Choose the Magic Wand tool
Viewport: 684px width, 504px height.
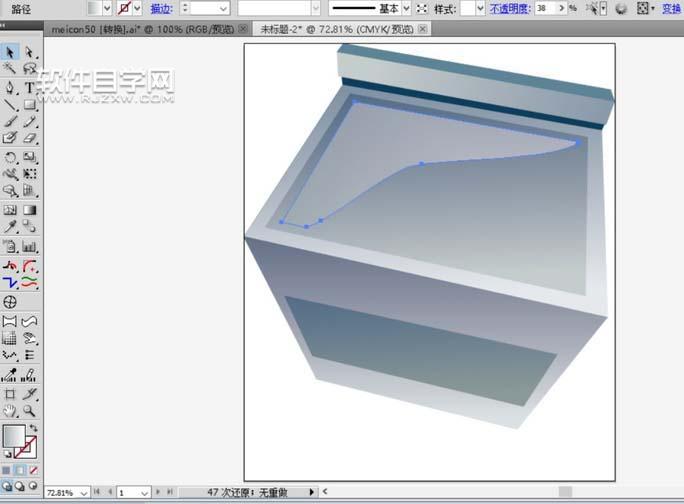(10, 69)
